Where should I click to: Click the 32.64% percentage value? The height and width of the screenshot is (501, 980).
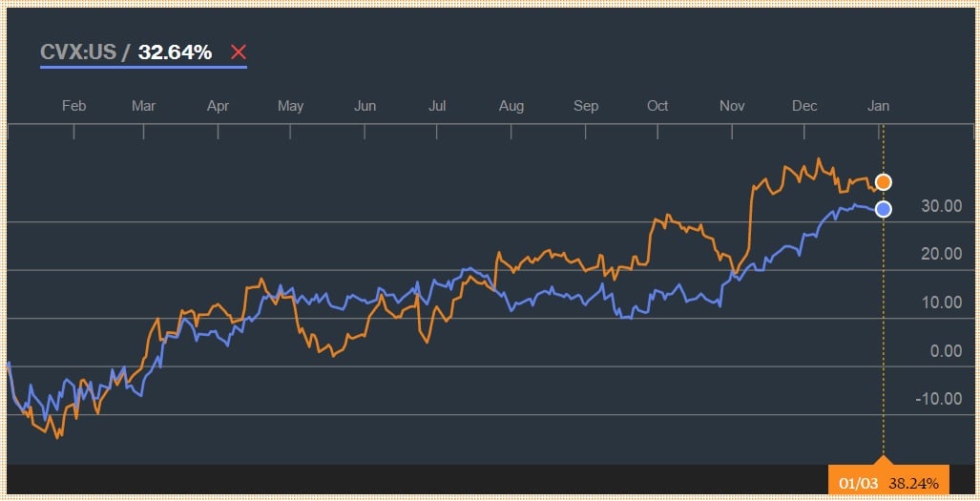(175, 52)
